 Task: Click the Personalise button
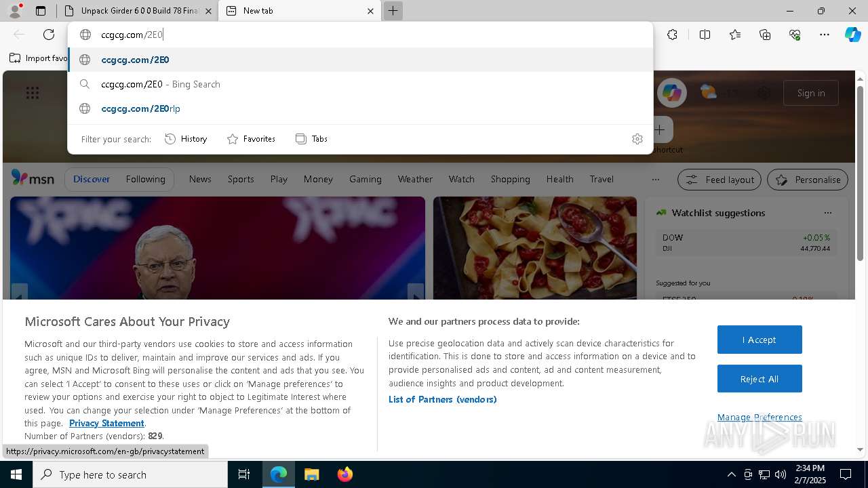(808, 180)
